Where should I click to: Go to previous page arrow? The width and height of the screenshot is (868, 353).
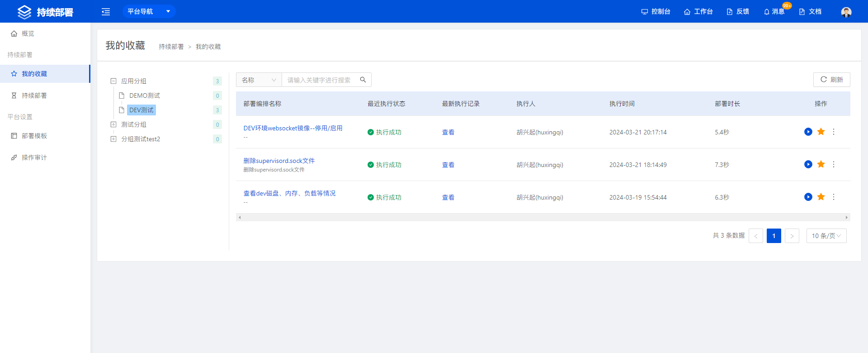click(756, 236)
